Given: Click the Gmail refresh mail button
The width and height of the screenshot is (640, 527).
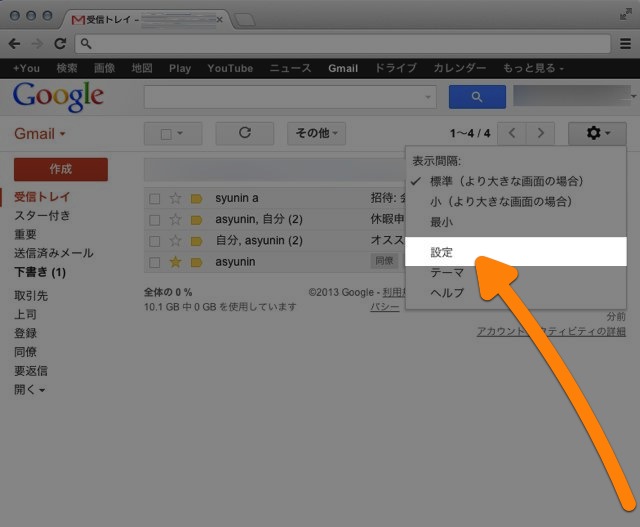Looking at the screenshot, I should tap(244, 133).
